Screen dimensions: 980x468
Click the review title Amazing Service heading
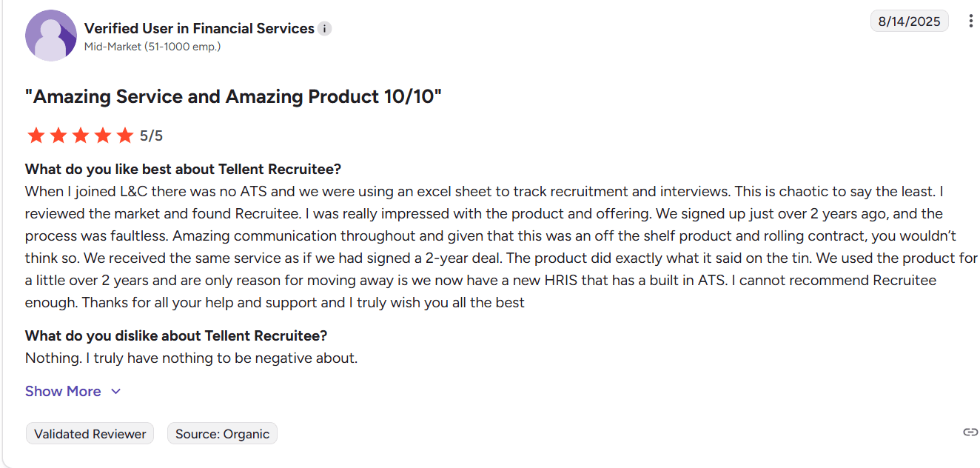click(233, 96)
